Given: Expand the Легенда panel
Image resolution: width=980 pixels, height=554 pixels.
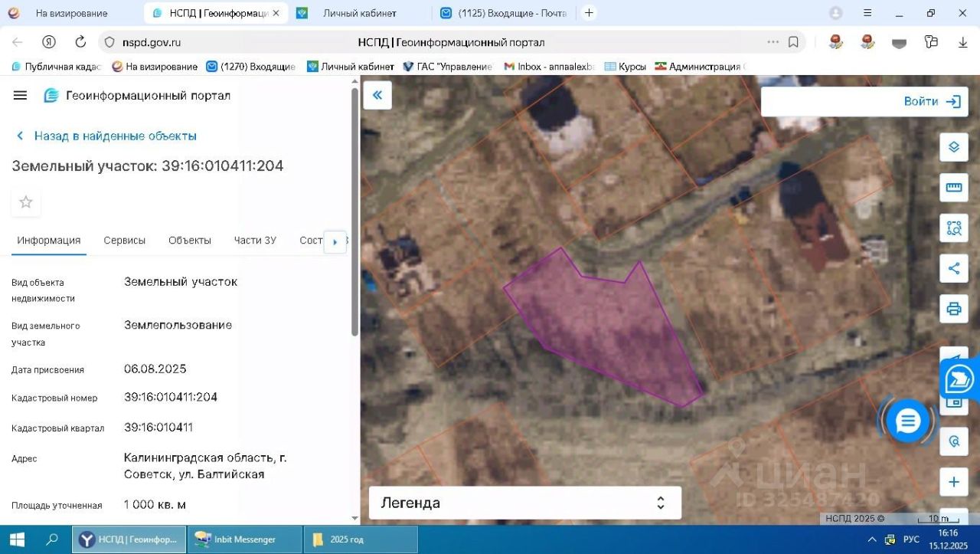Looking at the screenshot, I should (x=524, y=503).
